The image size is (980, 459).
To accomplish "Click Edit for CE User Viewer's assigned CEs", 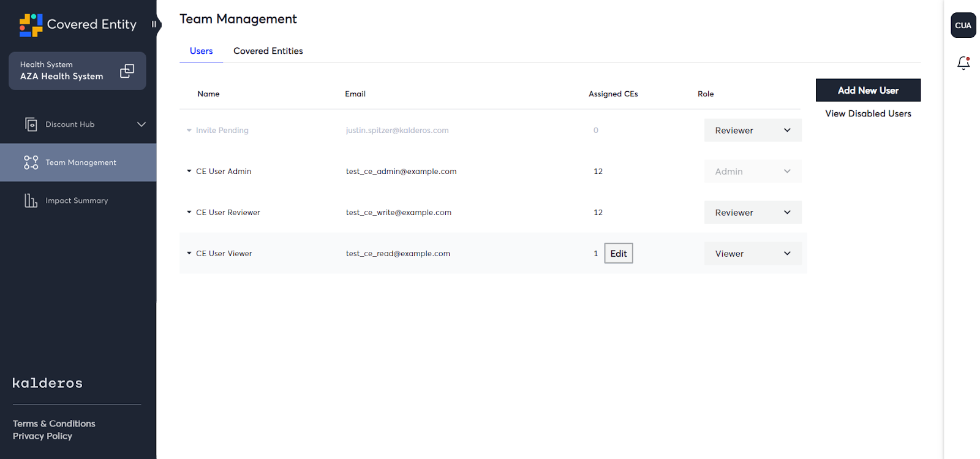I will pyautogui.click(x=619, y=254).
